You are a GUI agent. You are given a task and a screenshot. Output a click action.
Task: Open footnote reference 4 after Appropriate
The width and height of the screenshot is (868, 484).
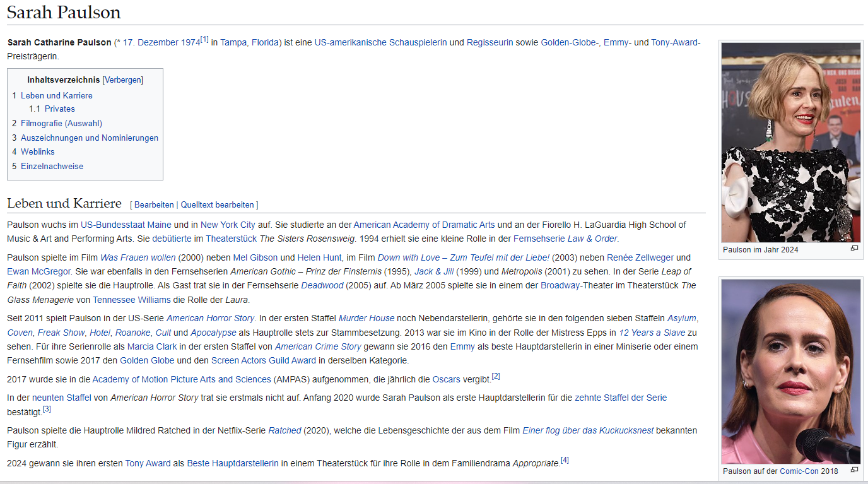pyautogui.click(x=565, y=460)
